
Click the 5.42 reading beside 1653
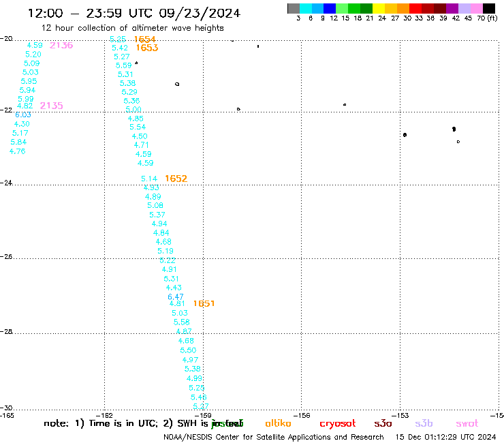(x=120, y=48)
